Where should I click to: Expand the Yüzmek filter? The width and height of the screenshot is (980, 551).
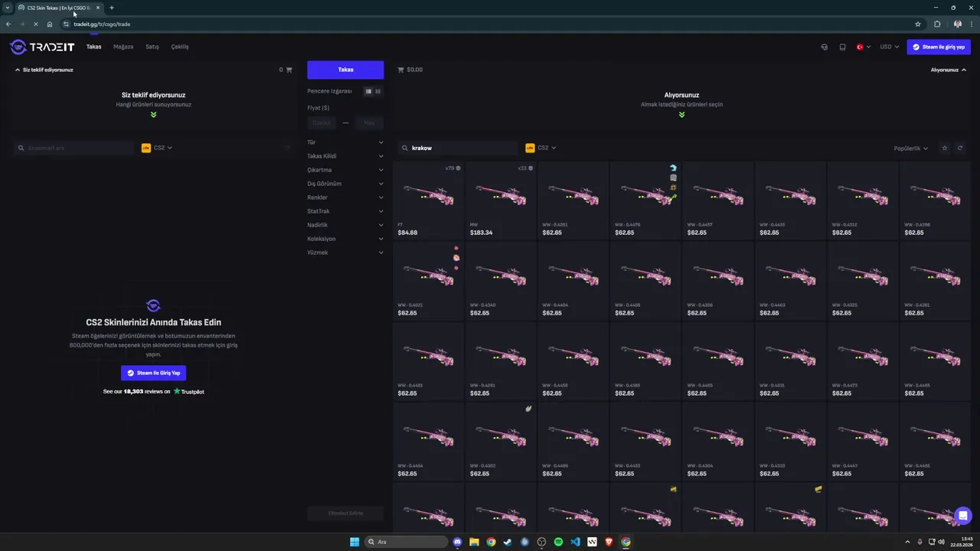pos(345,253)
